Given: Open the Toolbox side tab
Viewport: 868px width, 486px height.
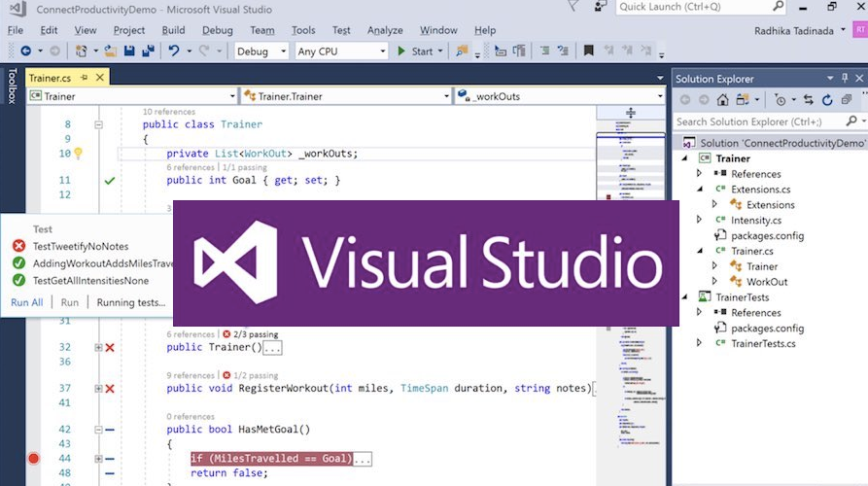Looking at the screenshot, I should pos(13,86).
